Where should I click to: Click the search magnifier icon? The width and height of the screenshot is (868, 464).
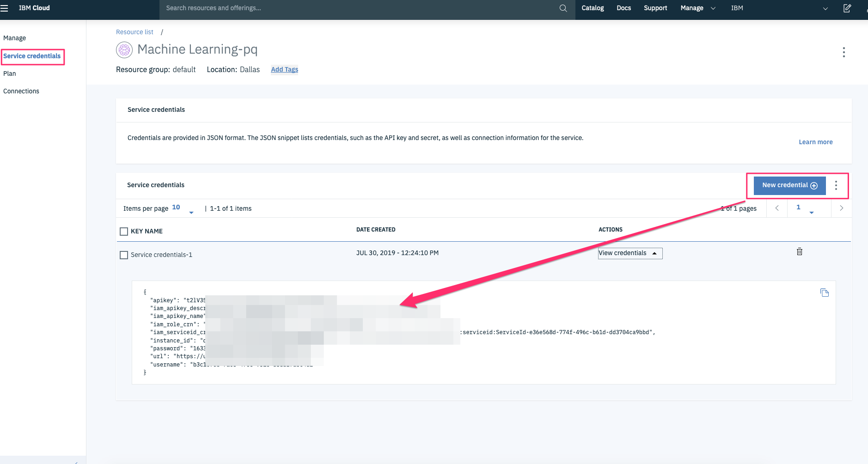[563, 8]
